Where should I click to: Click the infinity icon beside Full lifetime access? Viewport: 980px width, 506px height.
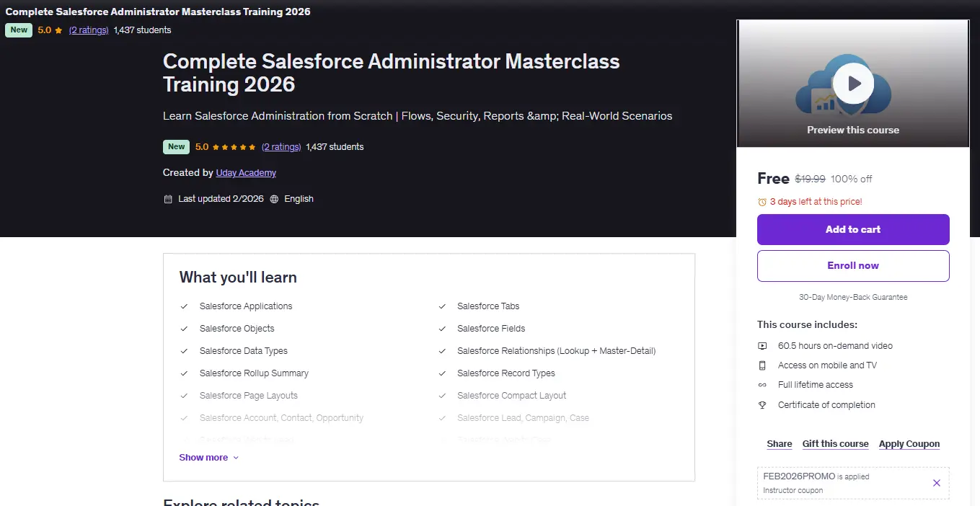click(762, 385)
